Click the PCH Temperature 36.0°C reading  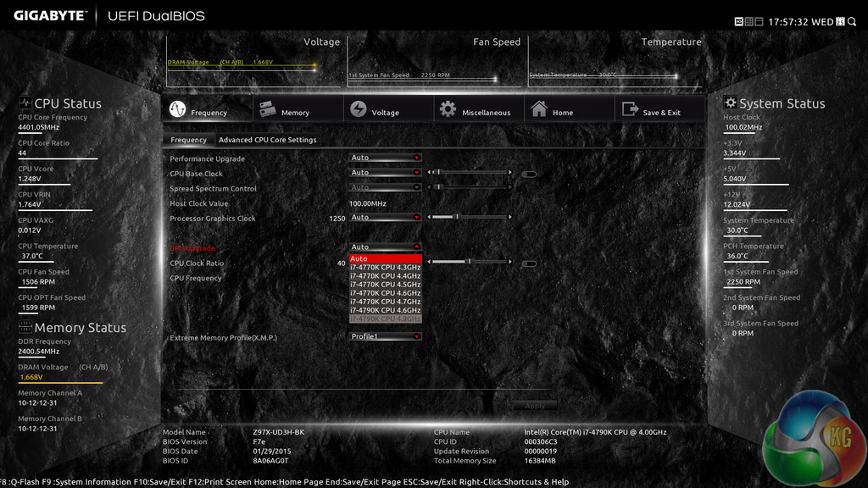(737, 256)
